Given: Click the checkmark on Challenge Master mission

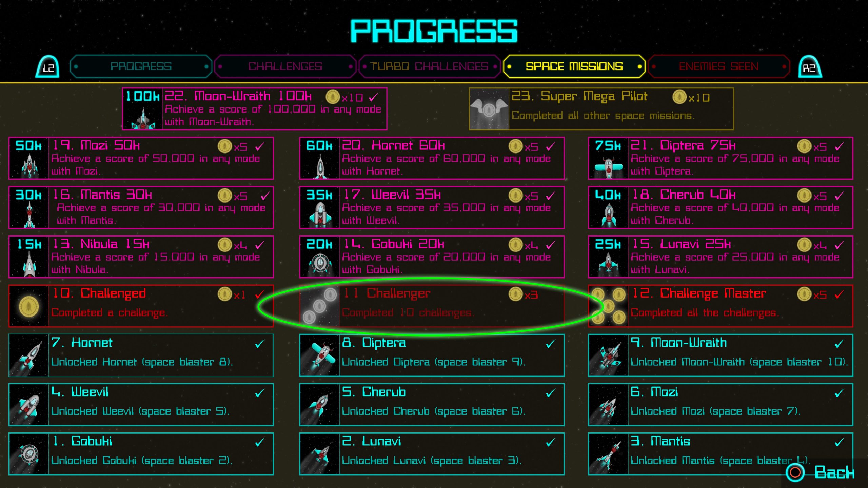Looking at the screenshot, I should pyautogui.click(x=840, y=294).
